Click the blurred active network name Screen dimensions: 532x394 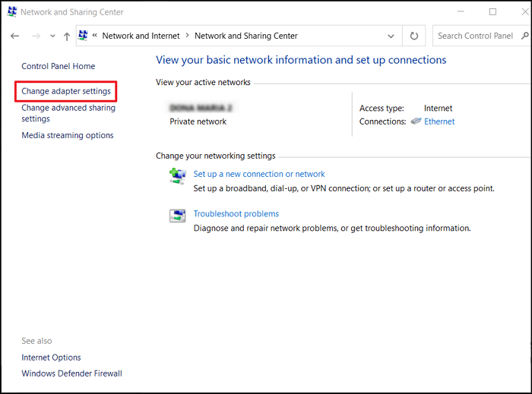pos(201,108)
